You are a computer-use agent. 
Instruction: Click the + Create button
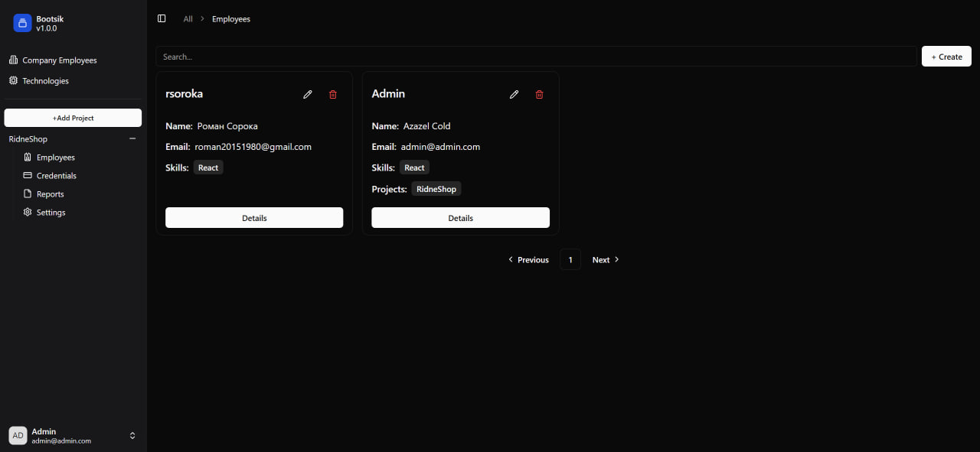pos(946,57)
